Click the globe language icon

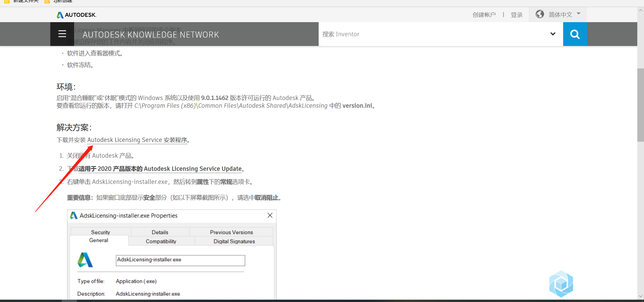click(x=540, y=14)
